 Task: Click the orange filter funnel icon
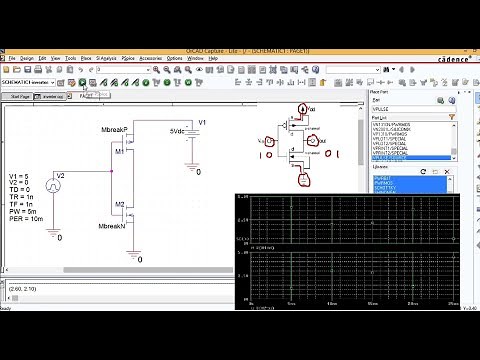pos(452,117)
